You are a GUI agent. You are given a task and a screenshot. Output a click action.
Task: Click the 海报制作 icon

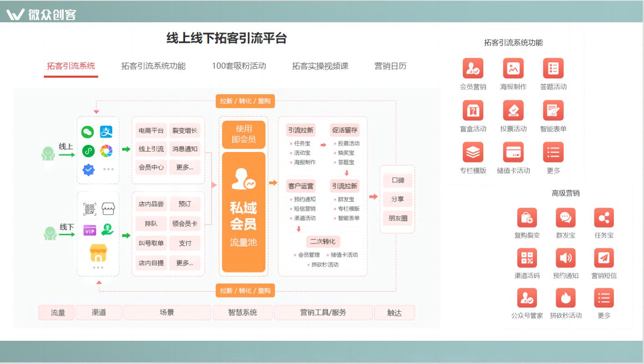[x=513, y=68]
